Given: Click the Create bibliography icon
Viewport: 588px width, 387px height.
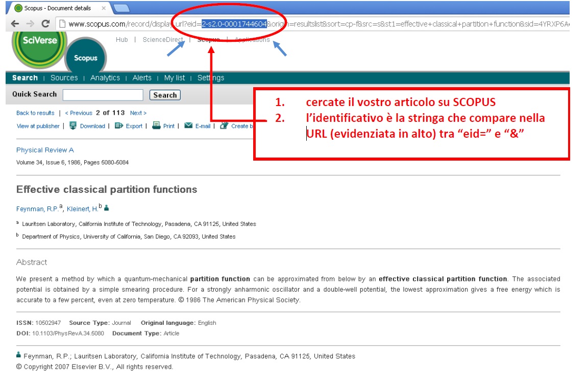Looking at the screenshot, I should click(224, 126).
